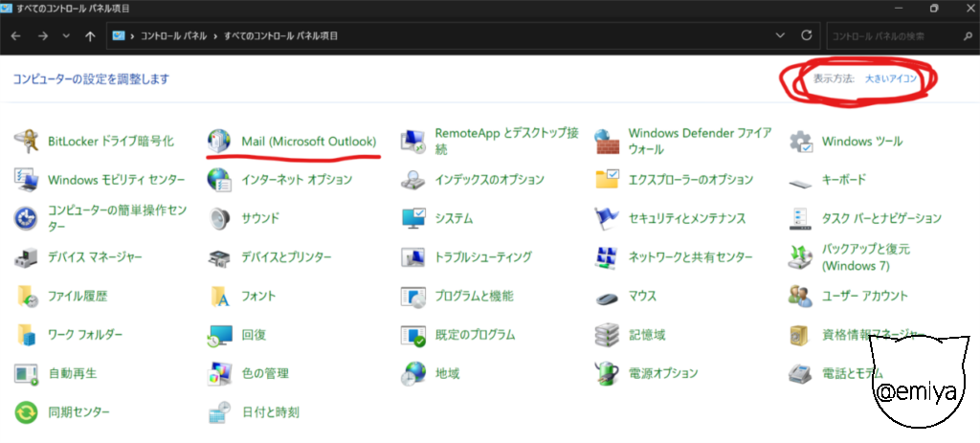Open recent locations chevron next to forward arrow
The image size is (980, 443).
[66, 35]
